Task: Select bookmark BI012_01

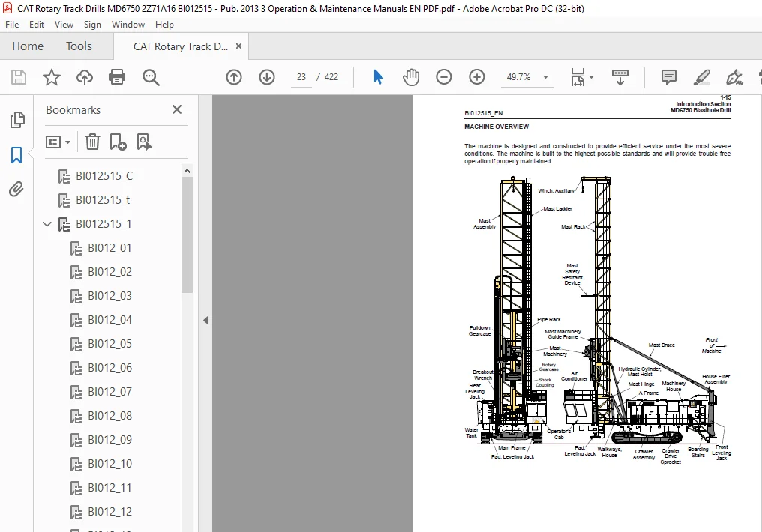Action: [109, 248]
